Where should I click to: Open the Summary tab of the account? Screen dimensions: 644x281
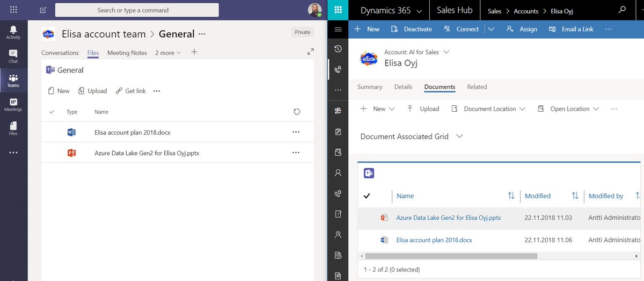coord(370,87)
